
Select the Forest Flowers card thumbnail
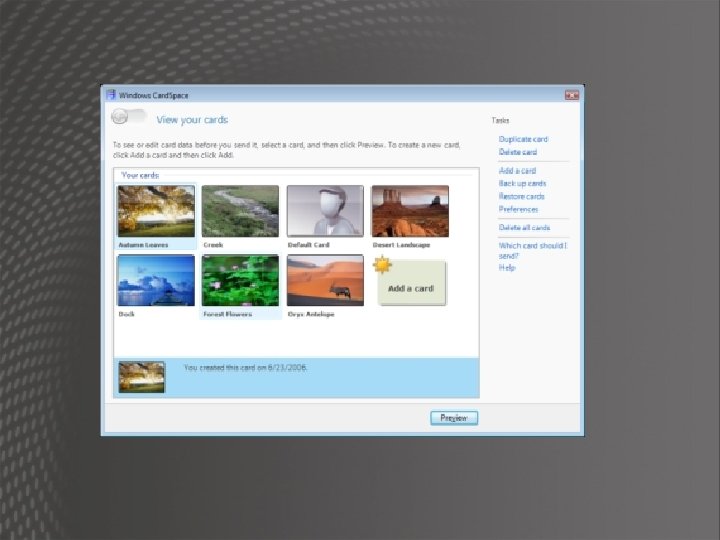(240, 281)
